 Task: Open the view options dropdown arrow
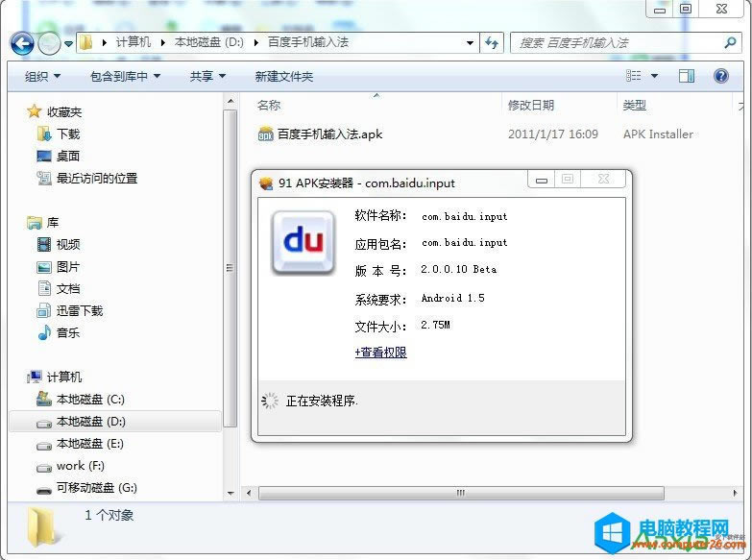[655, 76]
